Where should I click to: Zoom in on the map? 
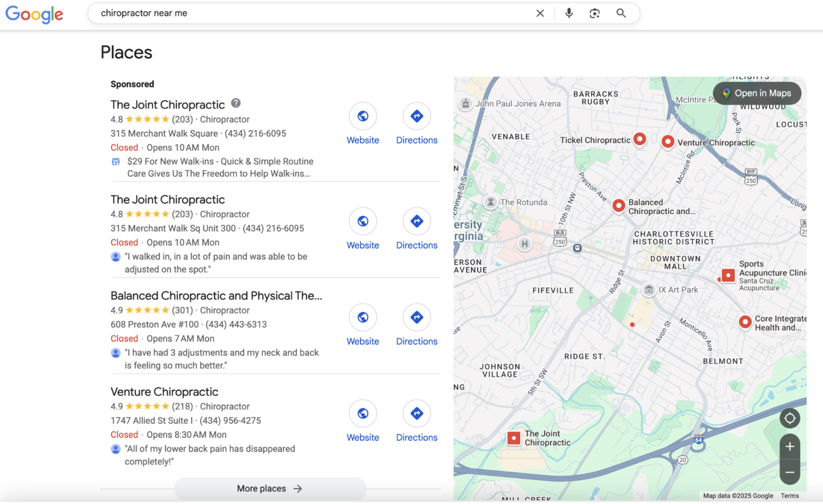pos(789,447)
